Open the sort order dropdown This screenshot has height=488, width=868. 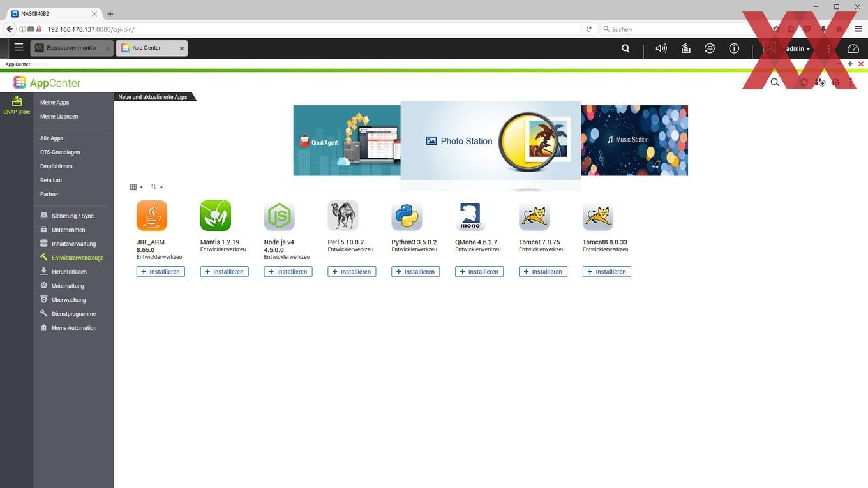(x=156, y=187)
